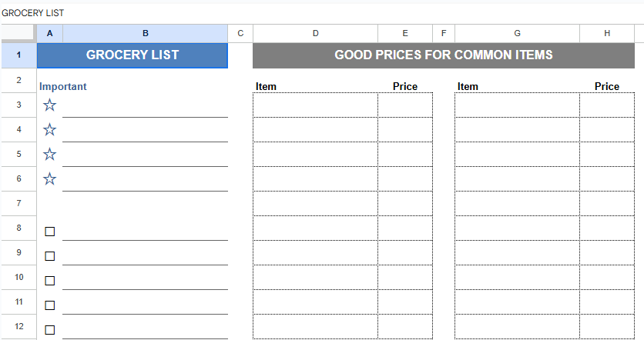Select the GROCERY LIST title cell
Image resolution: width=644 pixels, height=340 pixels.
132,55
